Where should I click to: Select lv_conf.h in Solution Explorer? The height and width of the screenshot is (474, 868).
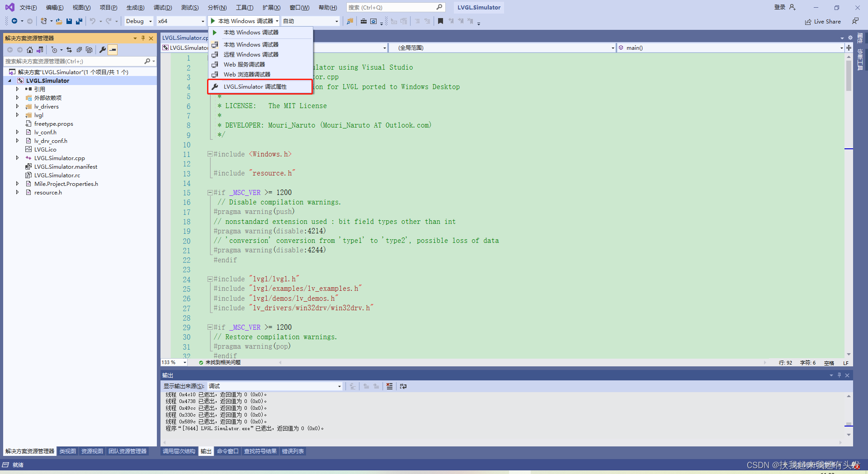coord(45,132)
